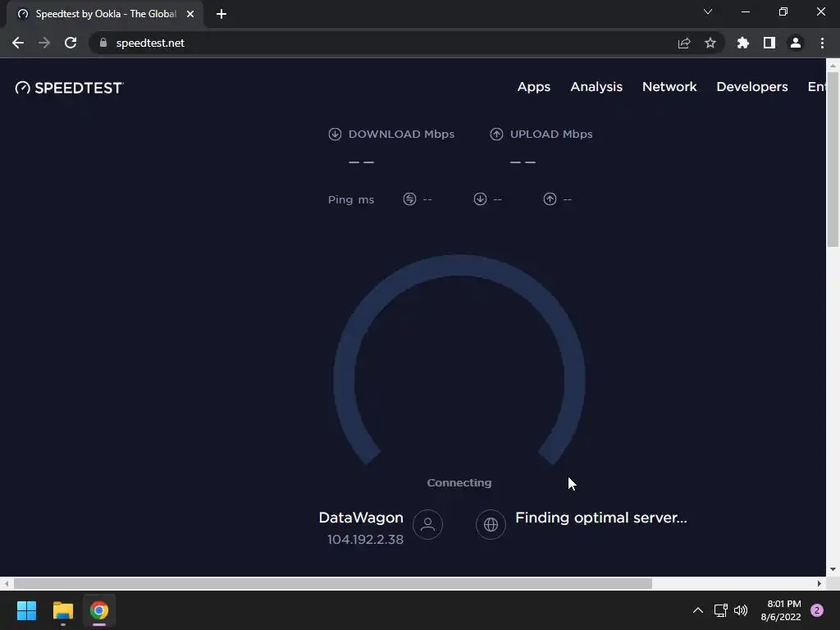Open the Developers menu item
The image size is (840, 630).
point(752,87)
